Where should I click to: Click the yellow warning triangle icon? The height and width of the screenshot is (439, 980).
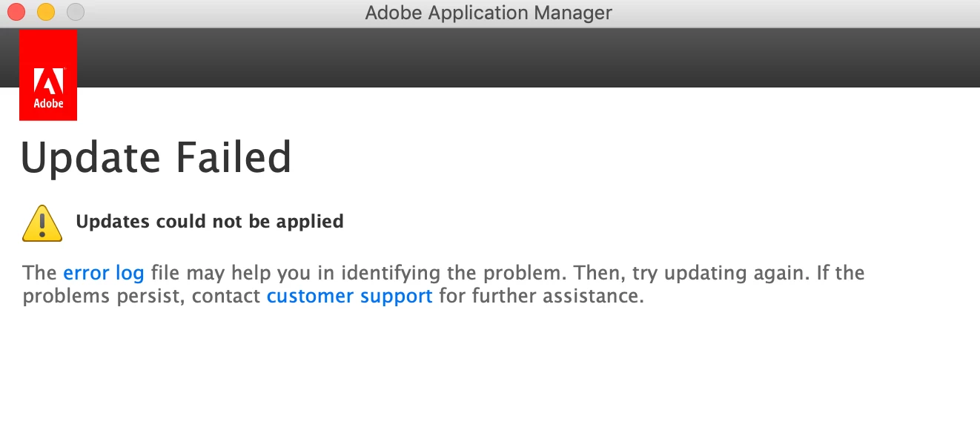[42, 223]
